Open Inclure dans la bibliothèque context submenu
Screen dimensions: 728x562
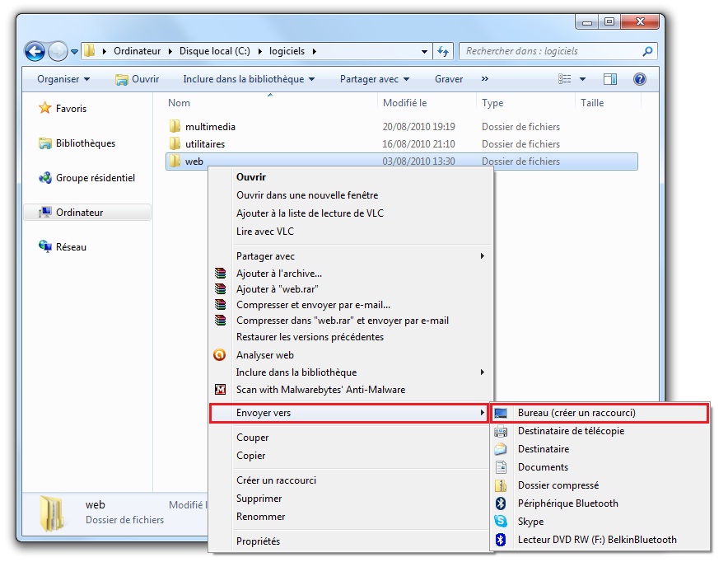pos(351,372)
